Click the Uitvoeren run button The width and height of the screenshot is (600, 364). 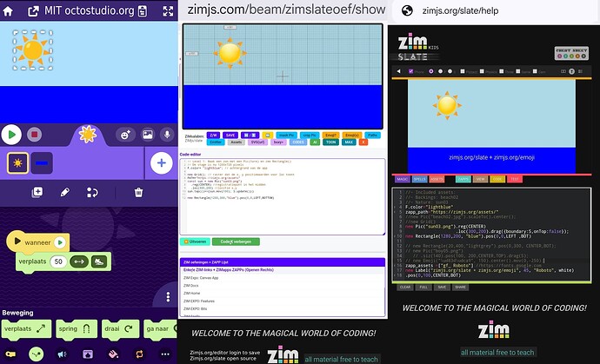coord(195,242)
